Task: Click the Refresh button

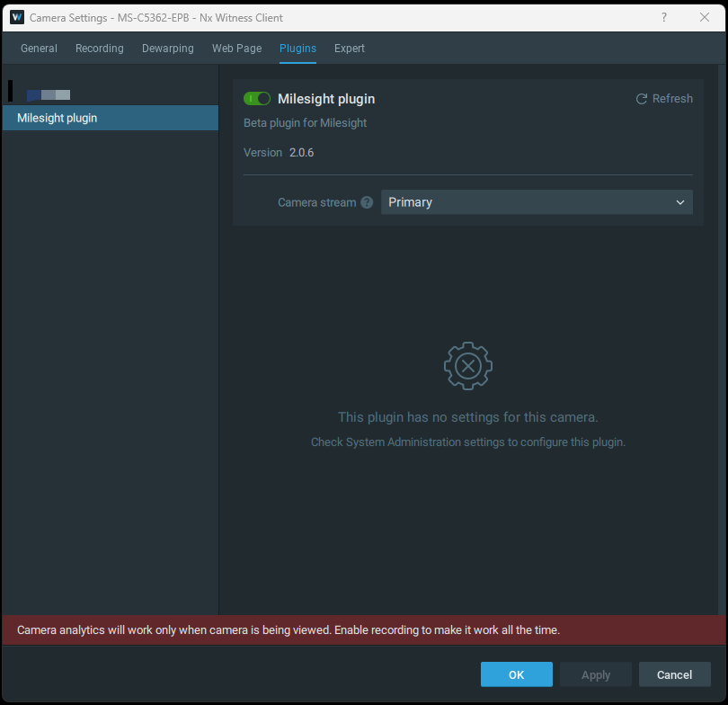Action: [x=664, y=98]
